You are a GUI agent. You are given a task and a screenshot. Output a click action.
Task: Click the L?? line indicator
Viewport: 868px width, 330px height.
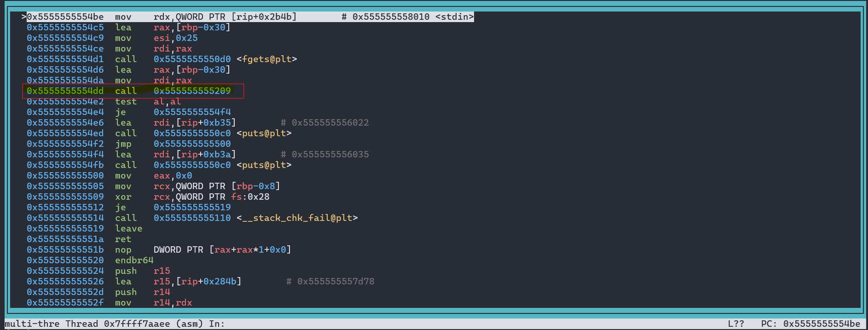[735, 324]
